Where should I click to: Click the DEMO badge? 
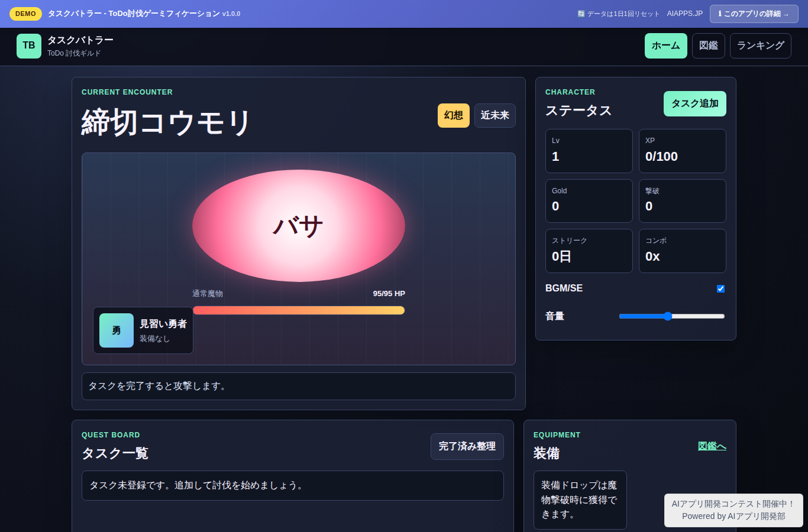point(25,14)
